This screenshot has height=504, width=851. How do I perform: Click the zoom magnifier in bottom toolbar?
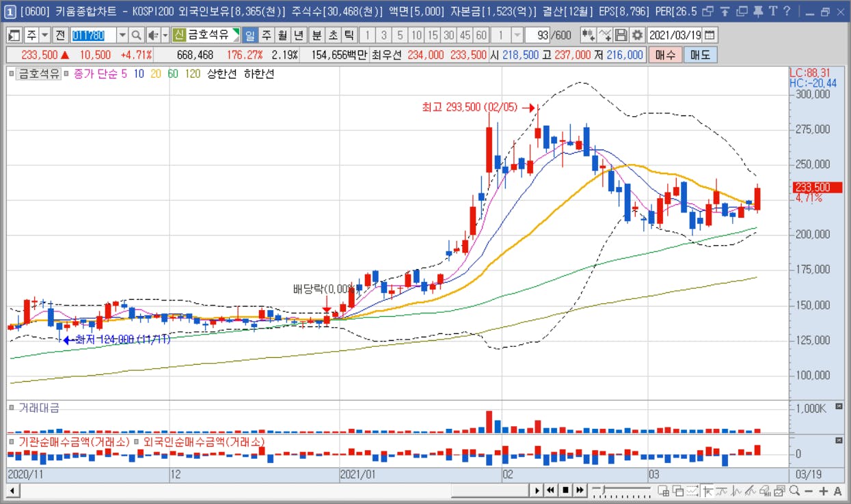tap(794, 490)
